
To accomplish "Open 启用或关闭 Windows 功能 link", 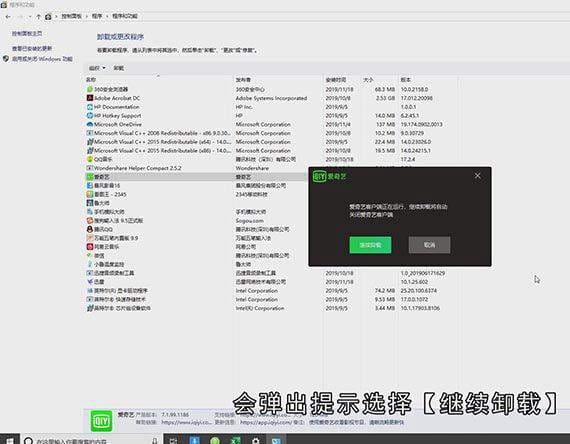I will click(x=42, y=59).
